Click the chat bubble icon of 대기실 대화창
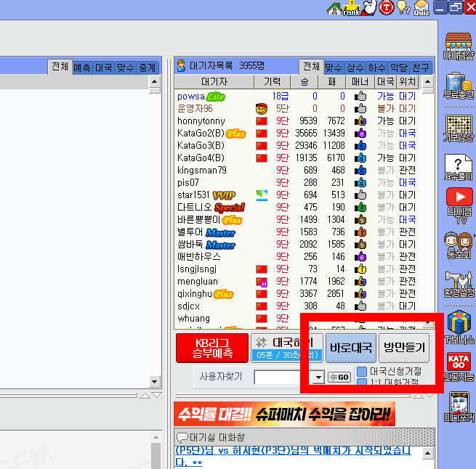 (182, 438)
